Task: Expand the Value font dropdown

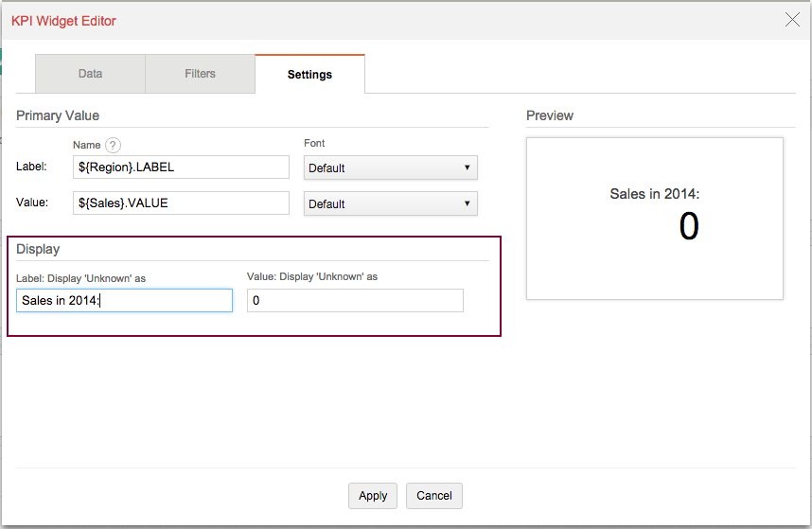Action: point(390,204)
